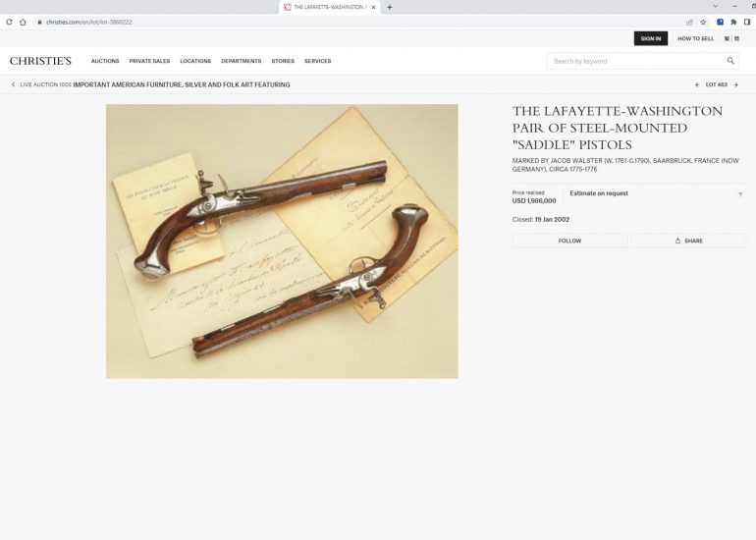This screenshot has width=756, height=540.
Task: Go to next lot arrow
Action: tap(736, 84)
